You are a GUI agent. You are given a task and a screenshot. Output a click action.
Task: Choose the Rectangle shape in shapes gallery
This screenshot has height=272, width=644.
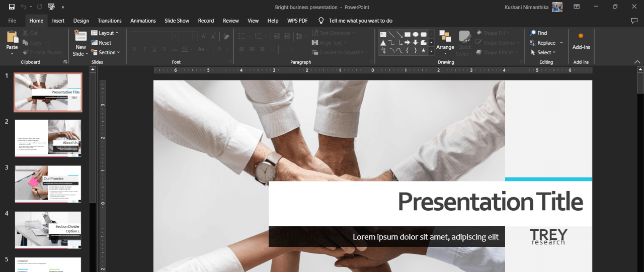pyautogui.click(x=408, y=34)
